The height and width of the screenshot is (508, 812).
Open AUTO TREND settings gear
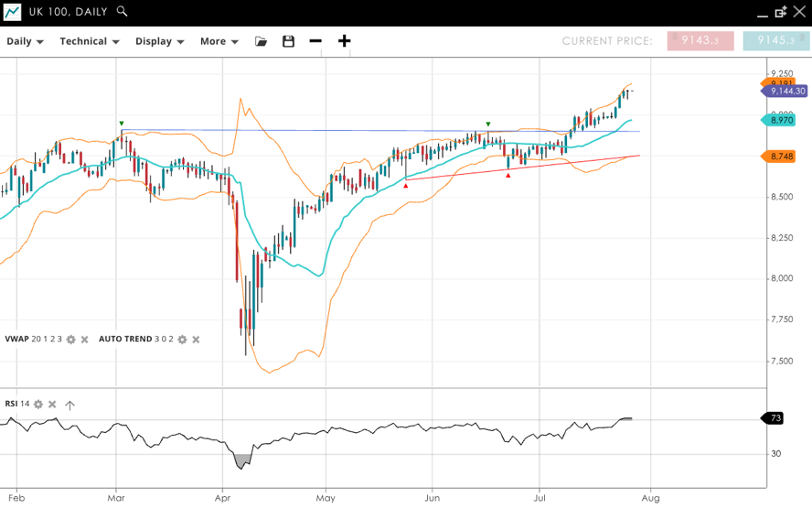point(182,340)
